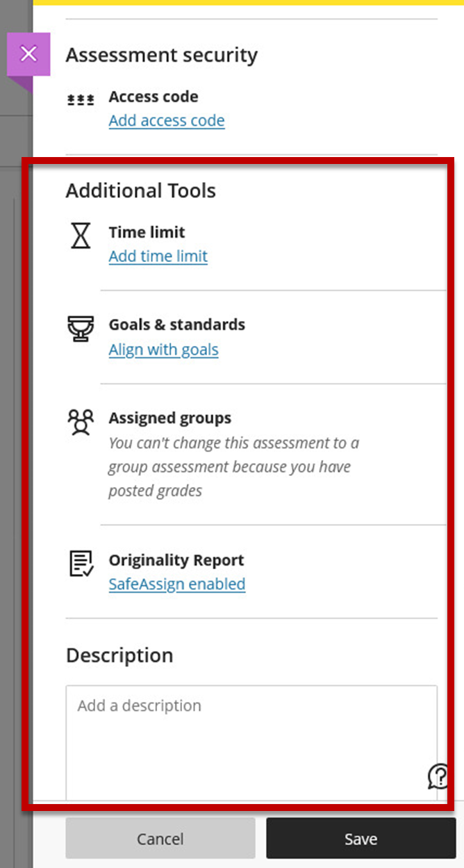The width and height of the screenshot is (464, 868).
Task: Click the Goals & standards label
Action: (x=177, y=325)
